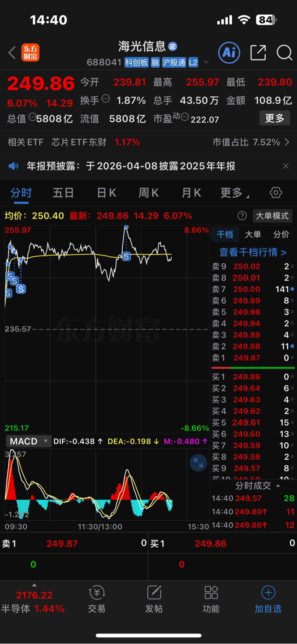Dismiss the announcement with X icon
This screenshot has height=644, width=297.
[x=286, y=166]
